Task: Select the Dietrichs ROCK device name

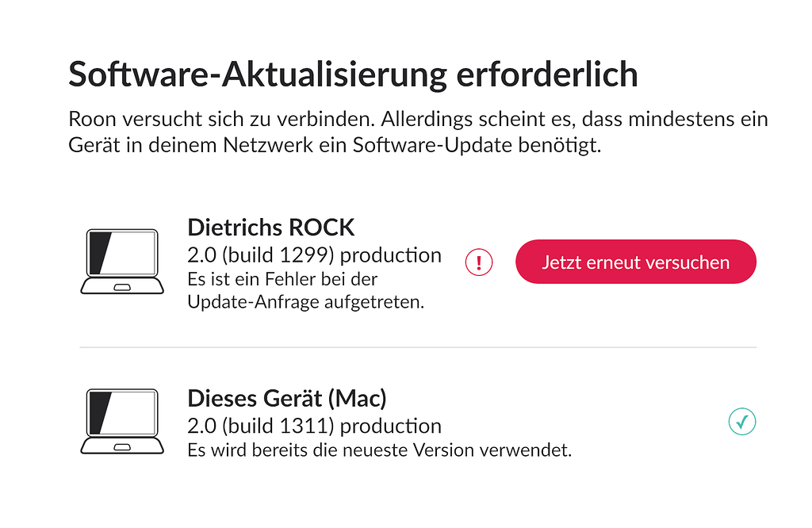Action: (271, 228)
